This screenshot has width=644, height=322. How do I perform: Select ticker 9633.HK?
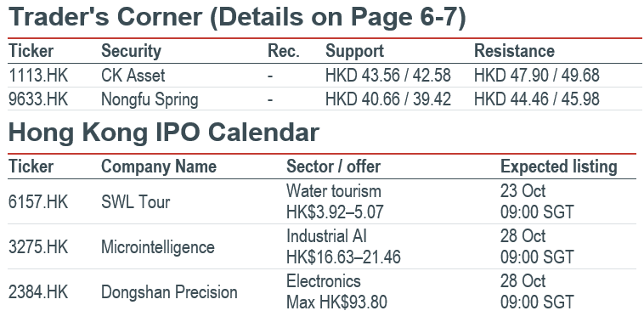click(38, 99)
